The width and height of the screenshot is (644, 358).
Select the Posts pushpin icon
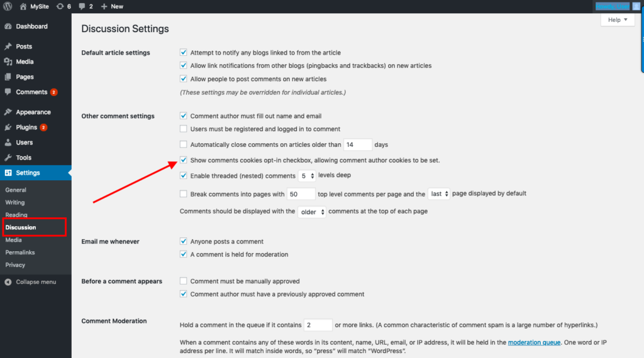(8, 46)
